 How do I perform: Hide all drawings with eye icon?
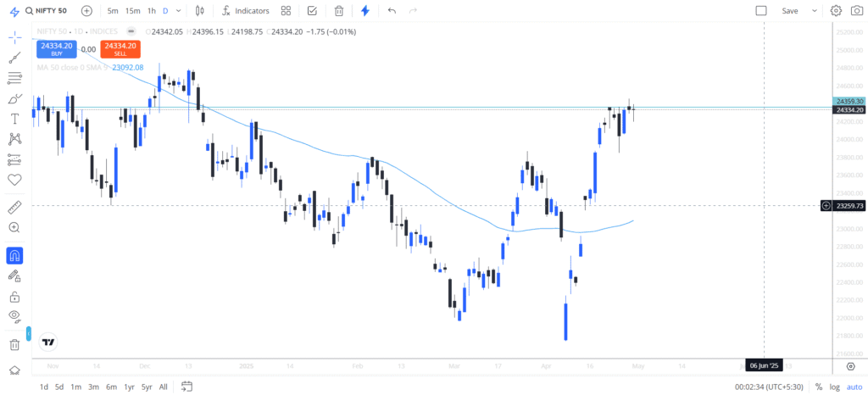(15, 316)
